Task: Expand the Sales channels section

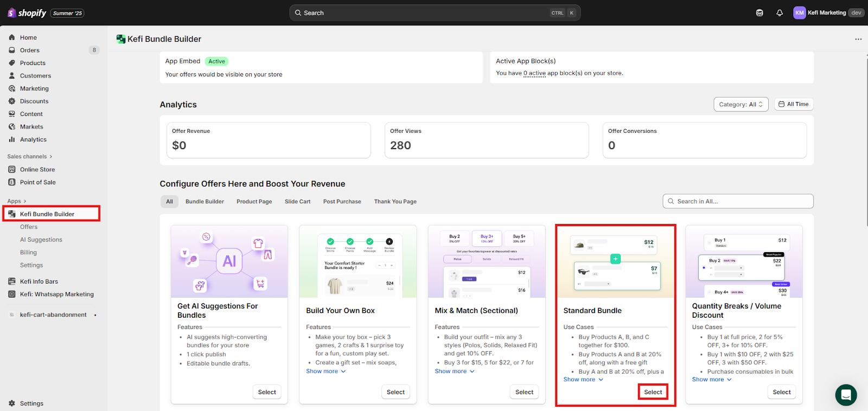Action: [x=30, y=157]
